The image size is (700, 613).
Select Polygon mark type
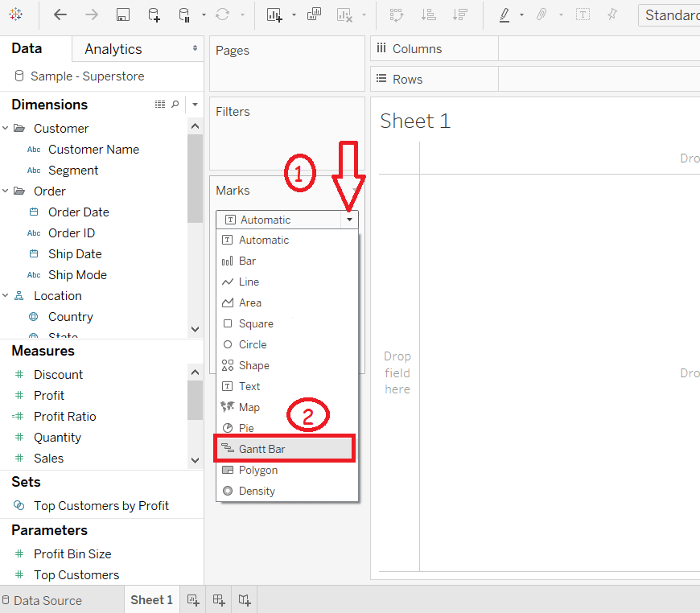(x=286, y=470)
